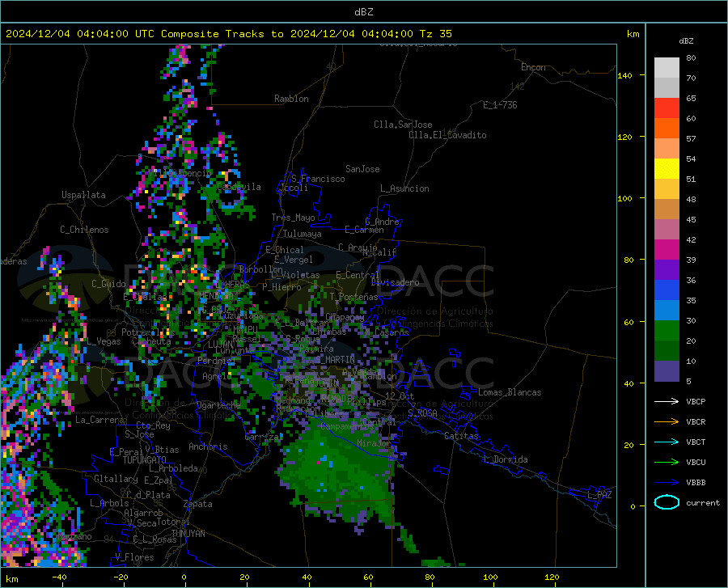Click the 'C_Guido' map label

point(108,284)
